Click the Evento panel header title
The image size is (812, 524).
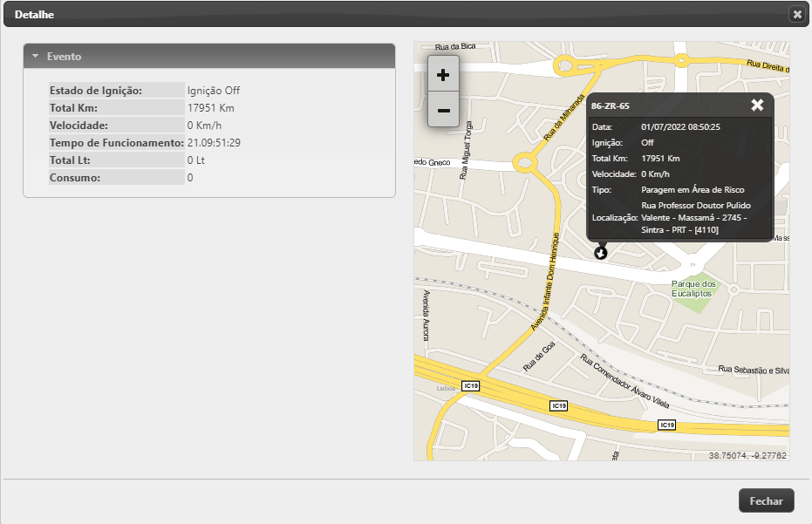point(65,57)
